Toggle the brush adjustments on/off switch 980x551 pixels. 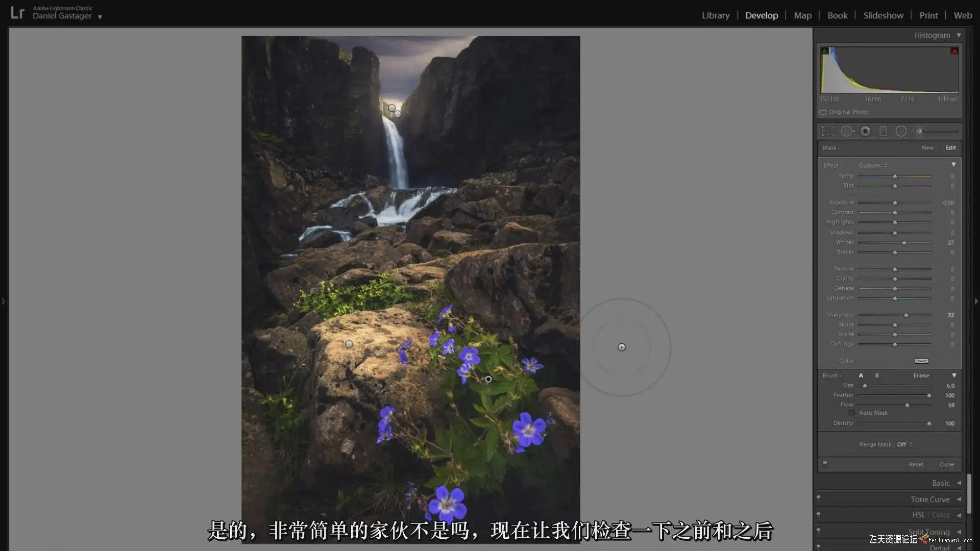click(x=825, y=464)
